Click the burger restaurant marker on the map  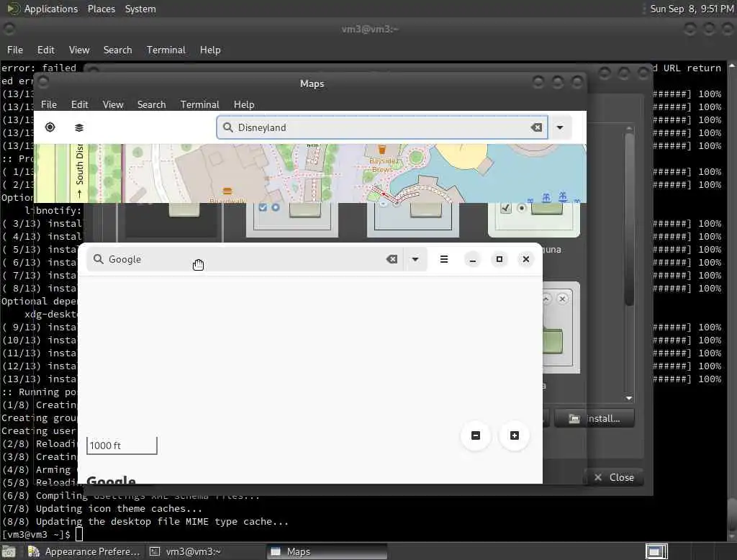pyautogui.click(x=227, y=191)
